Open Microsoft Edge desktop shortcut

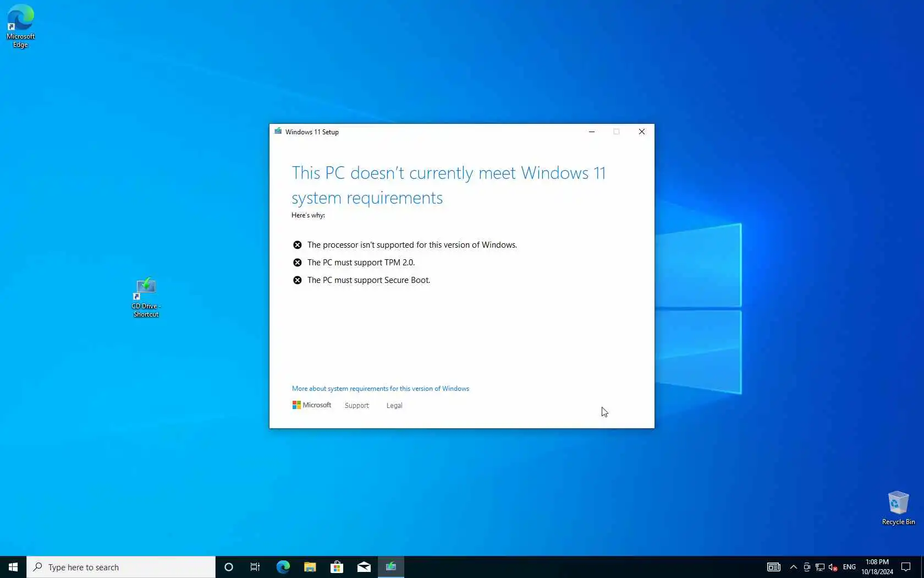pos(20,26)
